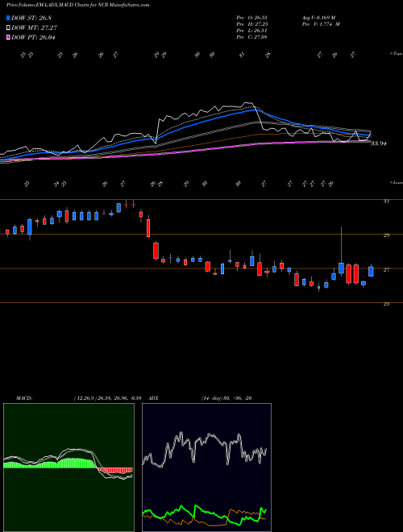Open the green MACD histogram panel
The width and height of the screenshot is (403, 532).
[69, 468]
